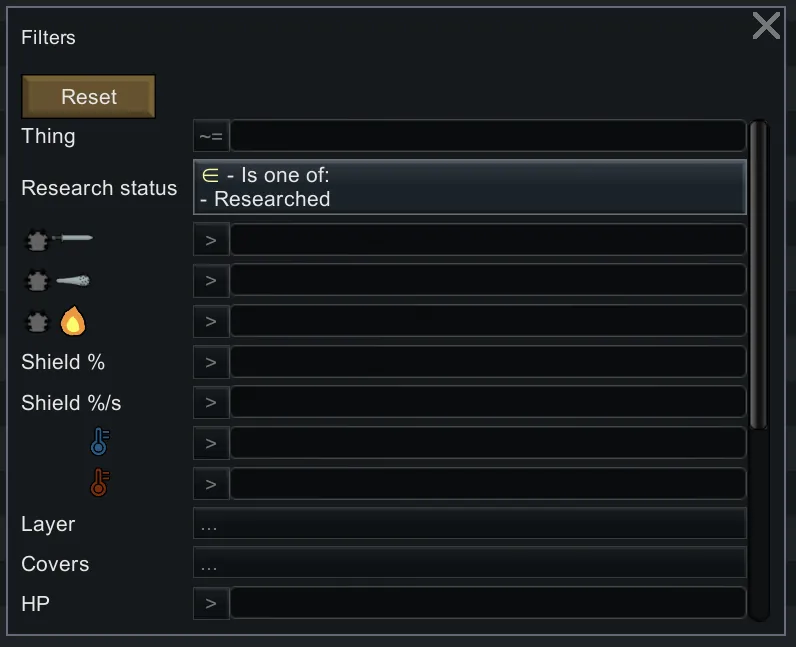This screenshot has height=647, width=796.
Task: Click the red heat insulation thermometer icon
Action: (x=99, y=484)
